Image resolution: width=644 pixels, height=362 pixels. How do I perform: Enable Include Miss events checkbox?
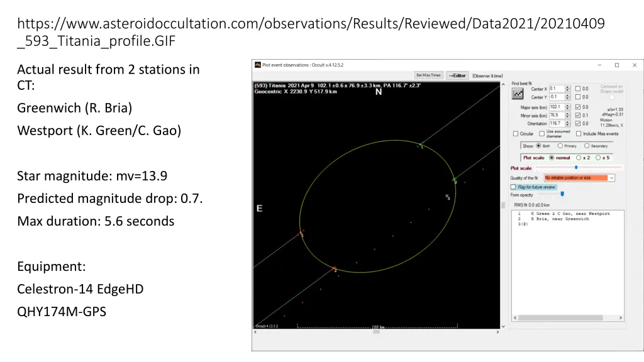tap(579, 134)
